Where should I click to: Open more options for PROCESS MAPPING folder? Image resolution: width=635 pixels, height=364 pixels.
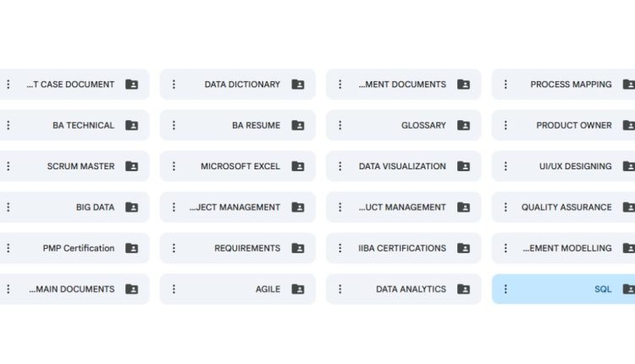505,85
